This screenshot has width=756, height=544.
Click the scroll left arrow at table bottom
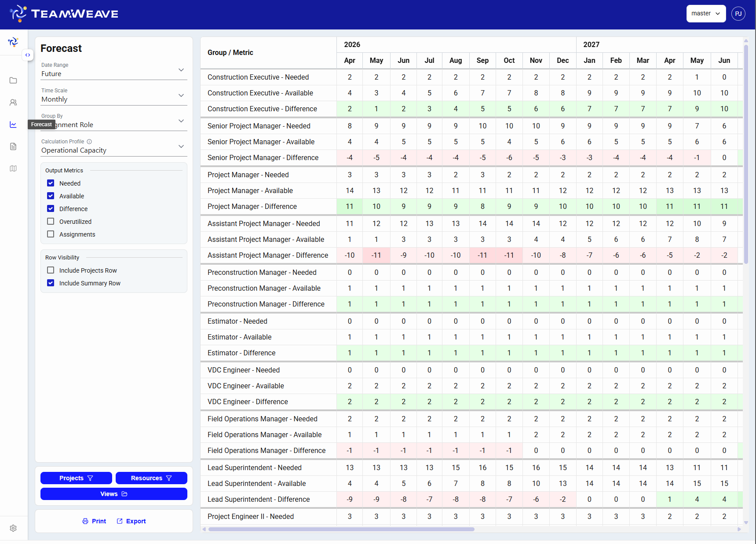pyautogui.click(x=204, y=529)
